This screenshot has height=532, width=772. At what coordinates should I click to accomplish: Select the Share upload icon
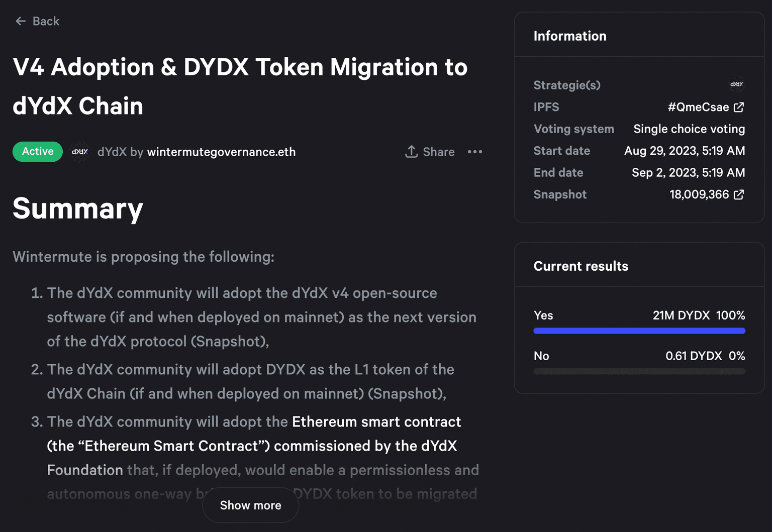click(x=412, y=151)
